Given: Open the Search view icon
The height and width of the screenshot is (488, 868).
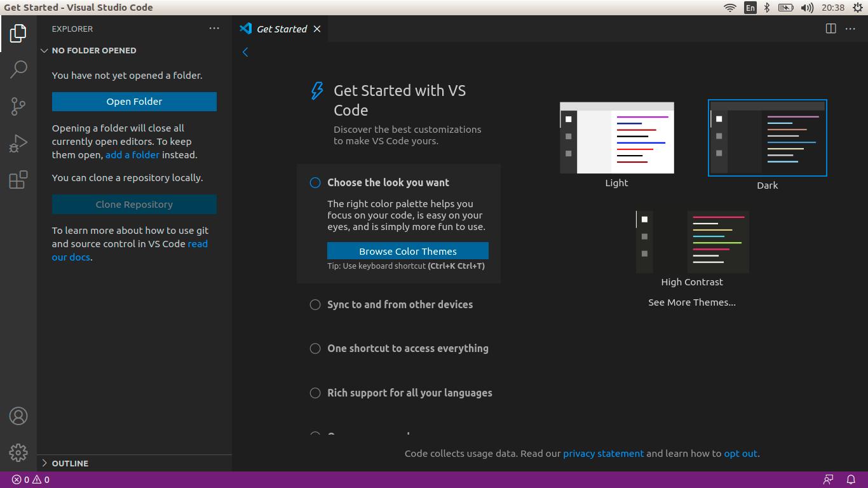Looking at the screenshot, I should tap(18, 69).
